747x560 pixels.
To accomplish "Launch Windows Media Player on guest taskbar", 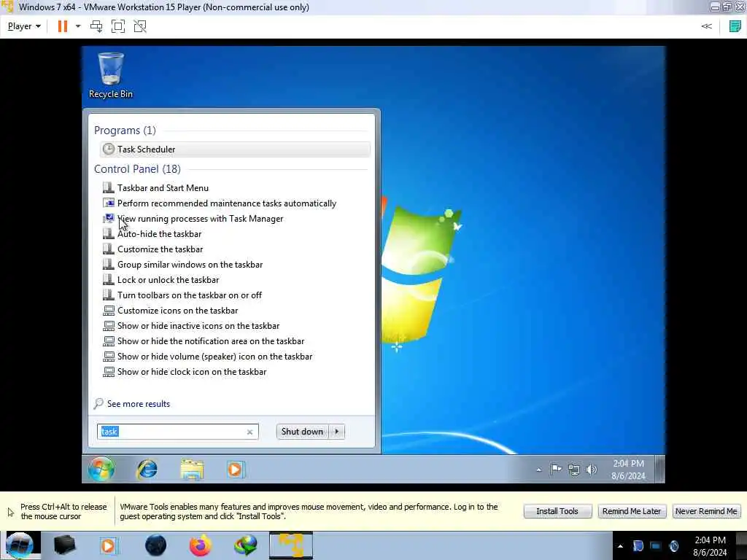I will point(236,470).
